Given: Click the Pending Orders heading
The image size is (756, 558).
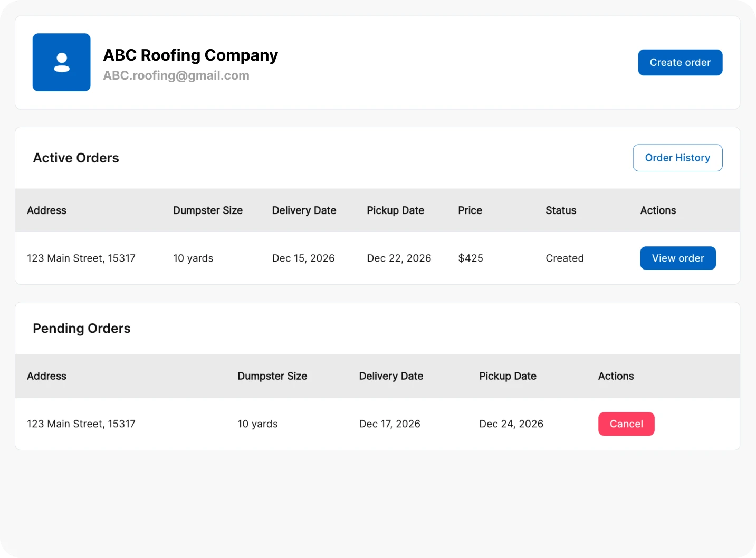Looking at the screenshot, I should point(82,328).
